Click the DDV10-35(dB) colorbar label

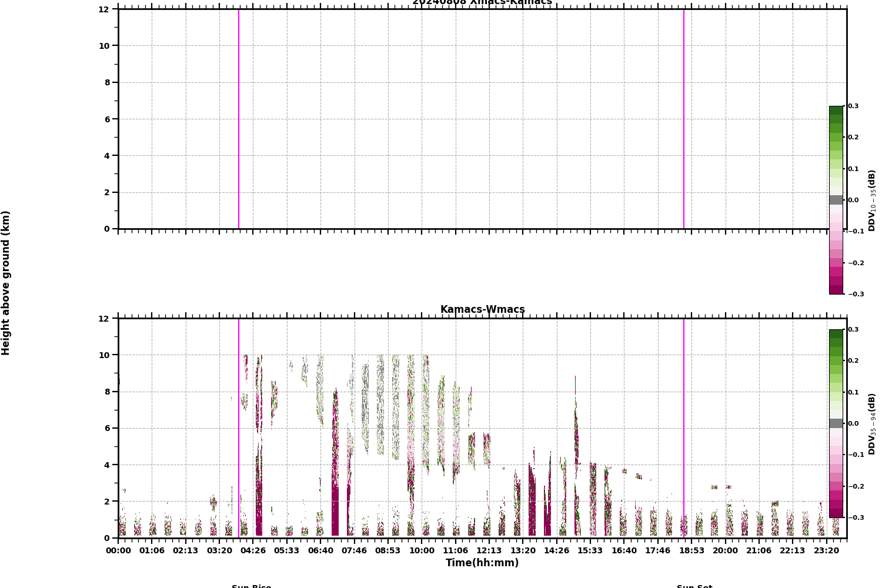[x=872, y=201]
